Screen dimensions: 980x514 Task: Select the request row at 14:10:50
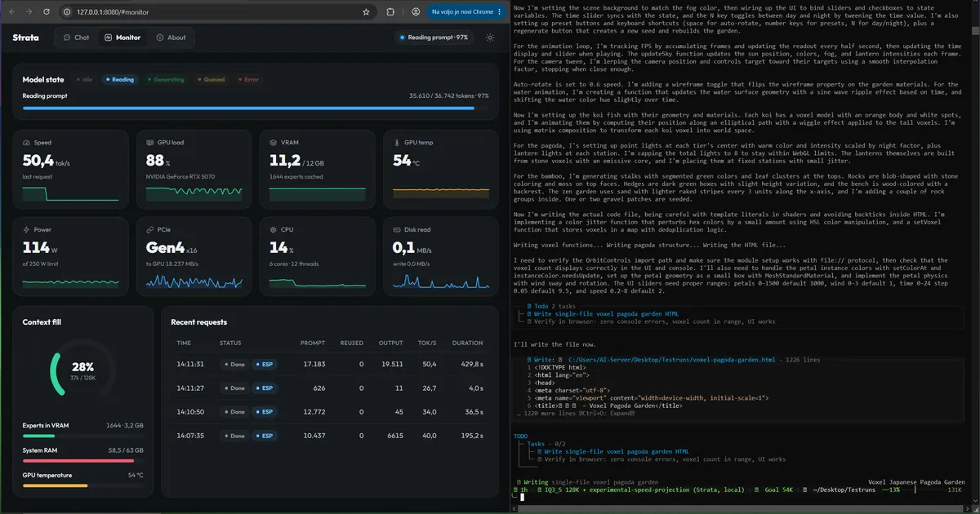click(330, 412)
